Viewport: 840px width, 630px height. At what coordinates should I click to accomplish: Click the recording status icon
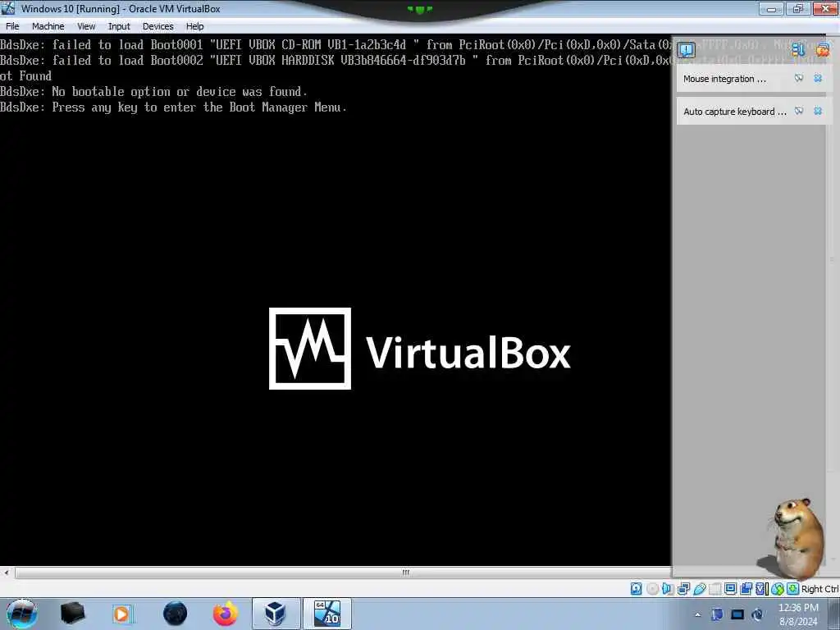[x=746, y=589]
